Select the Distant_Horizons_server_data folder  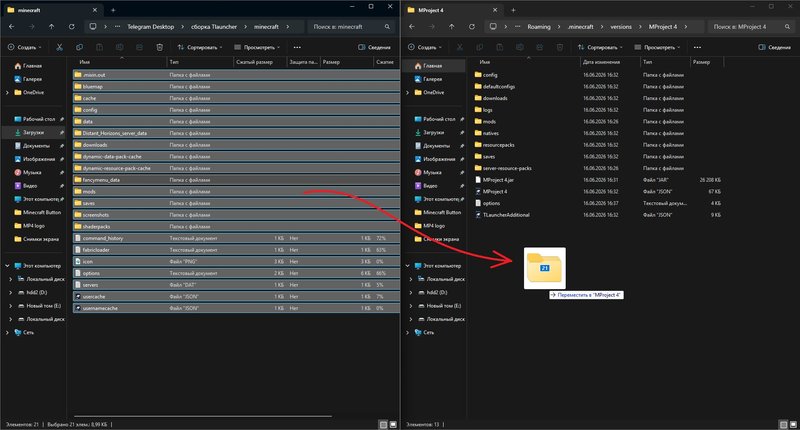click(236, 133)
